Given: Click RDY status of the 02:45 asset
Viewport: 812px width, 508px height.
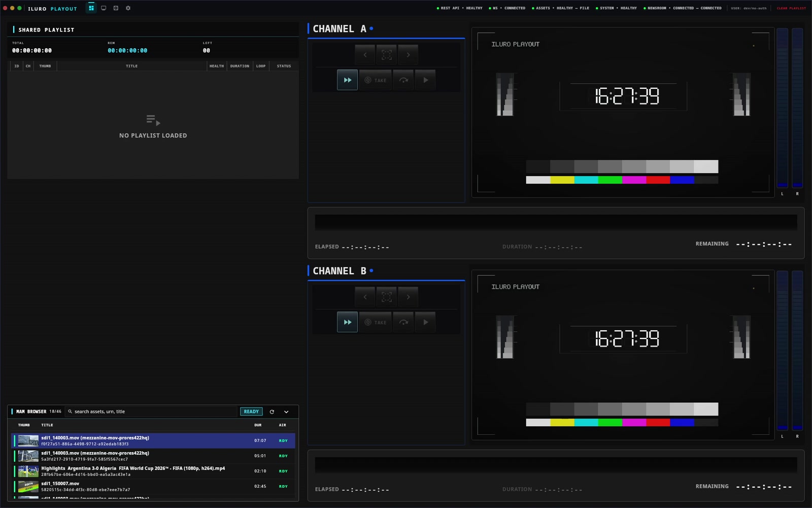Looking at the screenshot, I should (283, 486).
